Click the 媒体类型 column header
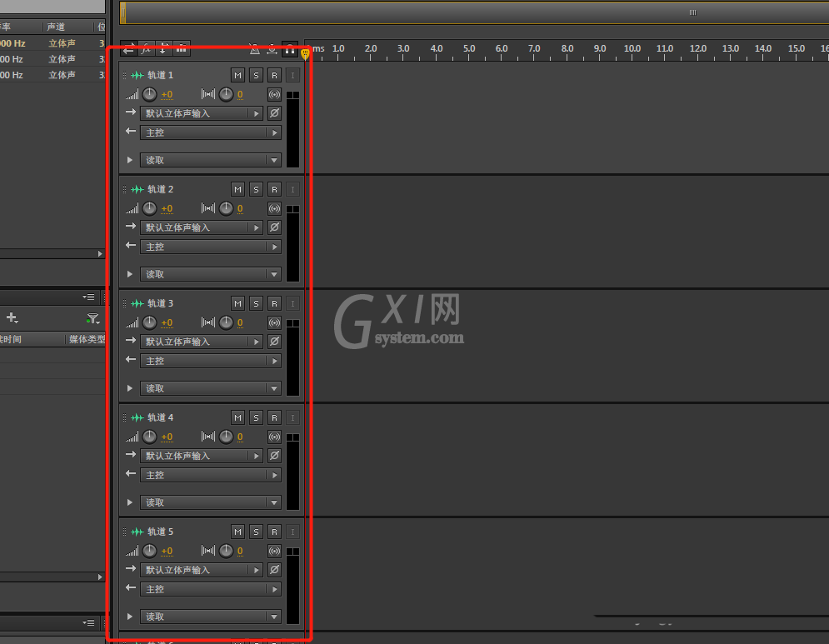829x644 pixels. [86, 339]
